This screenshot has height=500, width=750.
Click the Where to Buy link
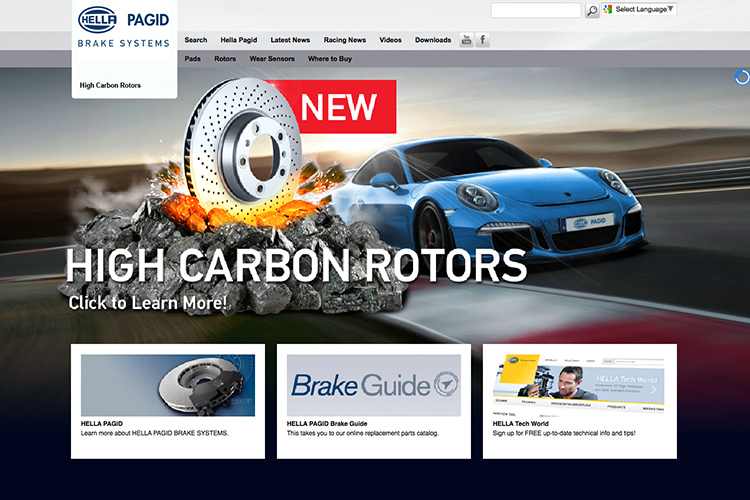coord(330,59)
